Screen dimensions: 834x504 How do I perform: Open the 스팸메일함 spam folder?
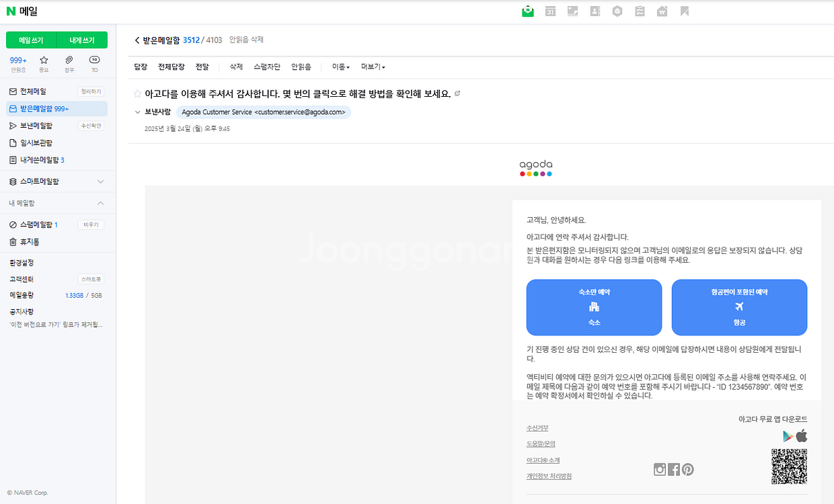click(x=38, y=224)
